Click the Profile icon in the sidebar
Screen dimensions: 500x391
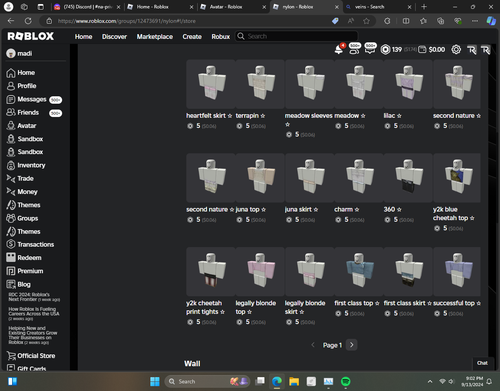[x=11, y=86]
